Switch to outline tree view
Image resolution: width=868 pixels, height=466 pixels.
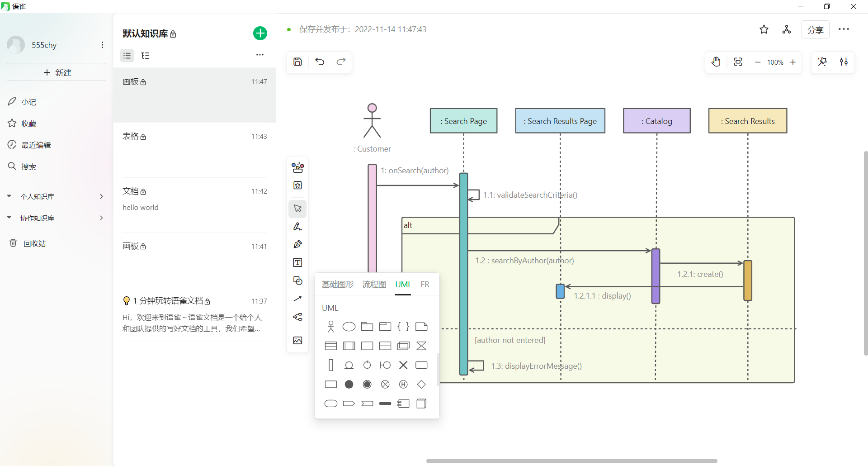pos(145,56)
